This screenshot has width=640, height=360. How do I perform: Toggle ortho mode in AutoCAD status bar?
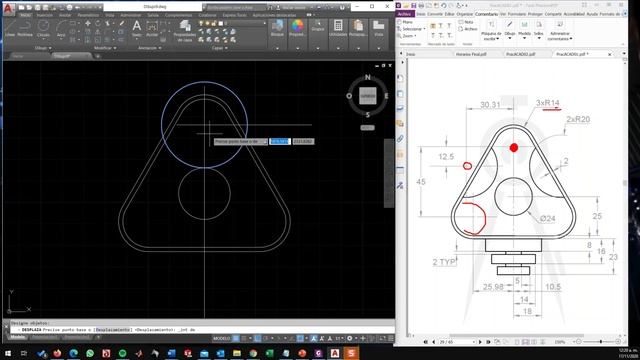258,338
